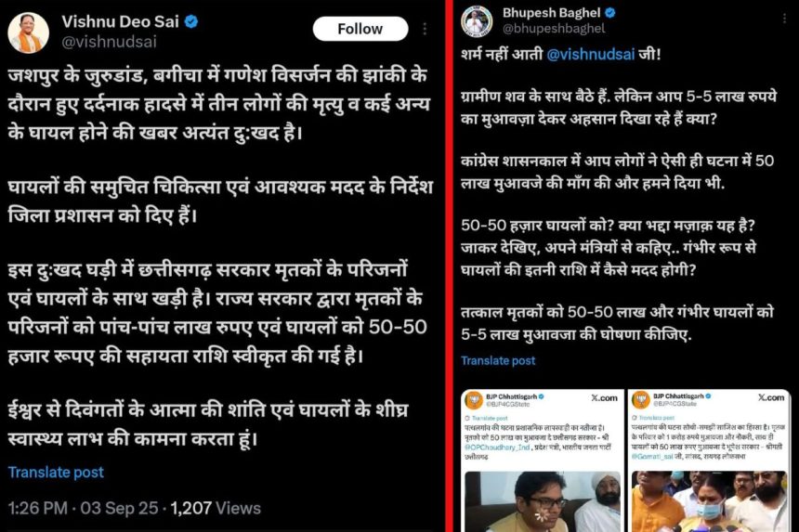Image resolution: width=799 pixels, height=532 pixels.
Task: Click the verified badge beside Vishnu Deo Sai
Action: click(x=191, y=22)
